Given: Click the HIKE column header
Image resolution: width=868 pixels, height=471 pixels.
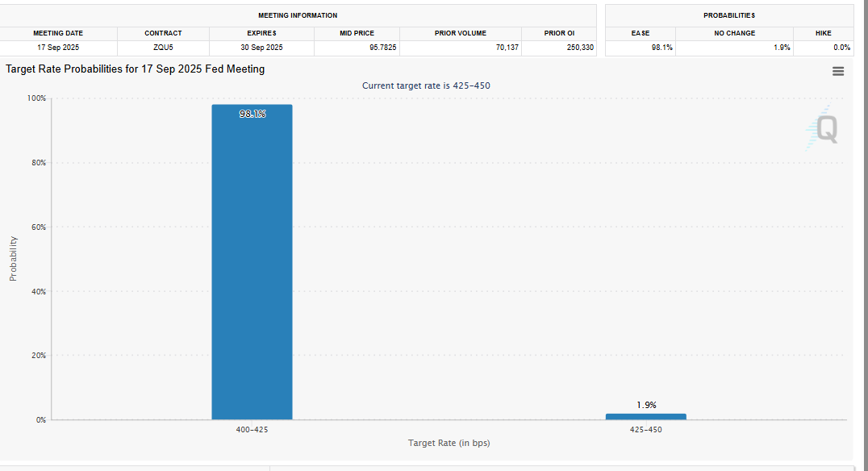Looking at the screenshot, I should pos(824,33).
